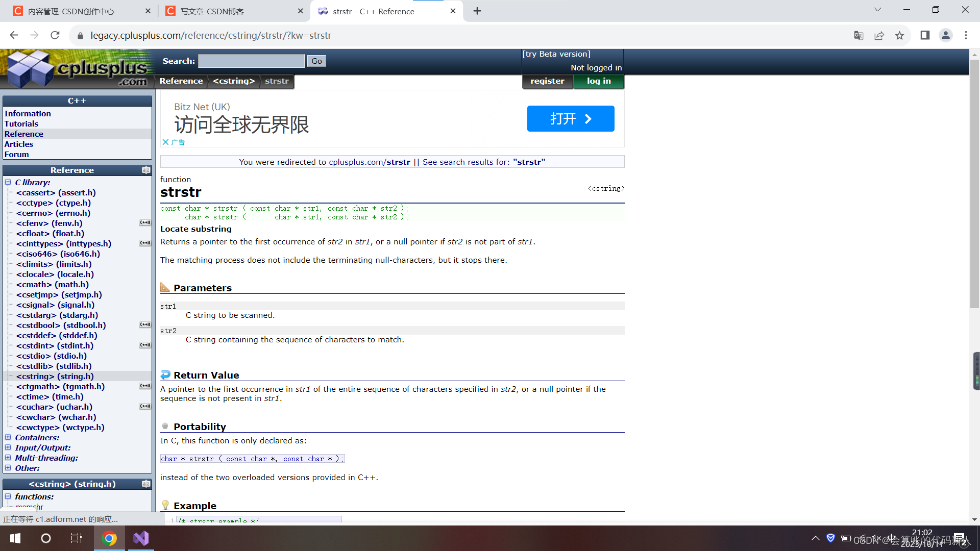Click the <cstring> breadcrumb tab
Screen dimensions: 980x551
point(234,81)
